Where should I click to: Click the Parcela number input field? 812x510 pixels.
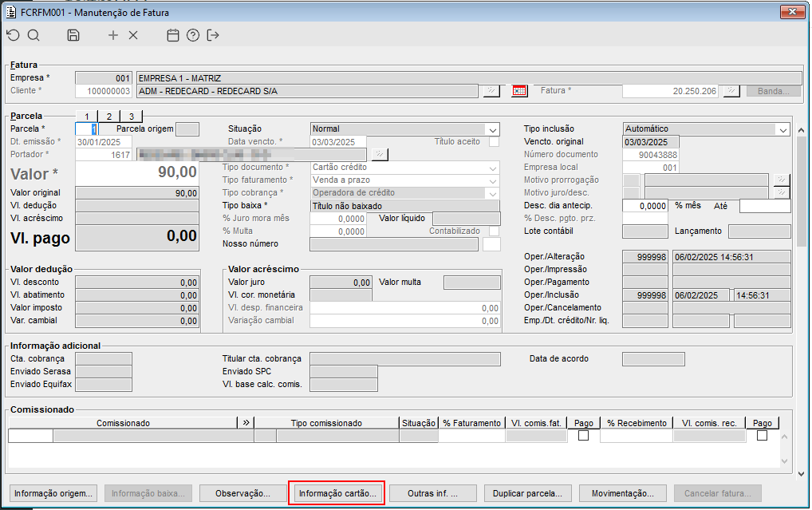[x=86, y=129]
